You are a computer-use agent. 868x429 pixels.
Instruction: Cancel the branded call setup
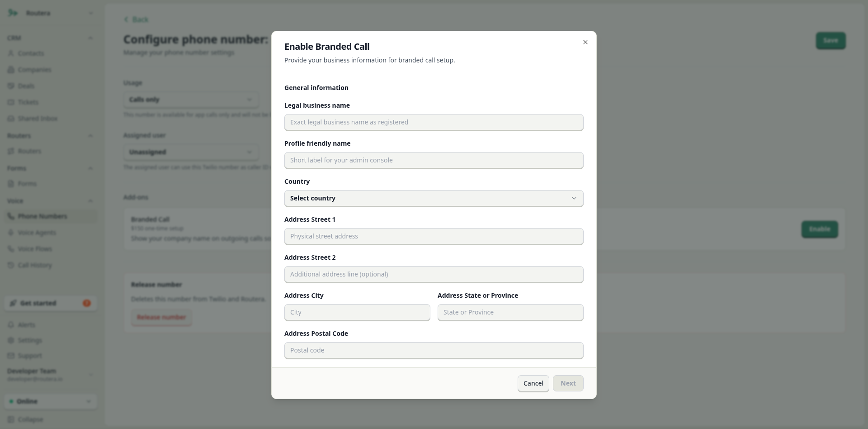533,383
